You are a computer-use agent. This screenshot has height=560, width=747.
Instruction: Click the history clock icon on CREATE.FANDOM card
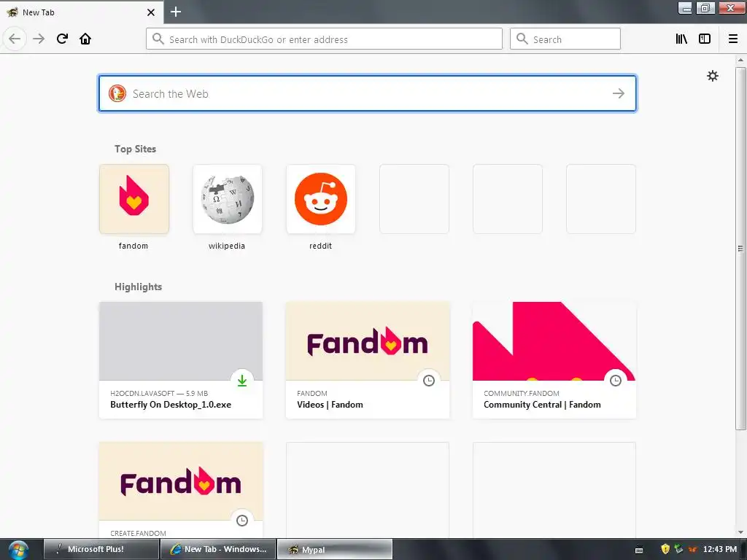point(242,521)
